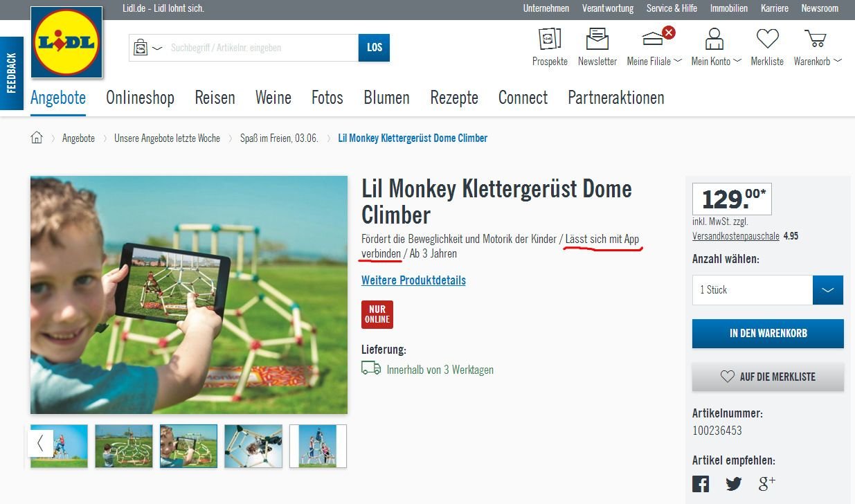
Task: Open the Onlineshop tab
Action: tap(140, 98)
